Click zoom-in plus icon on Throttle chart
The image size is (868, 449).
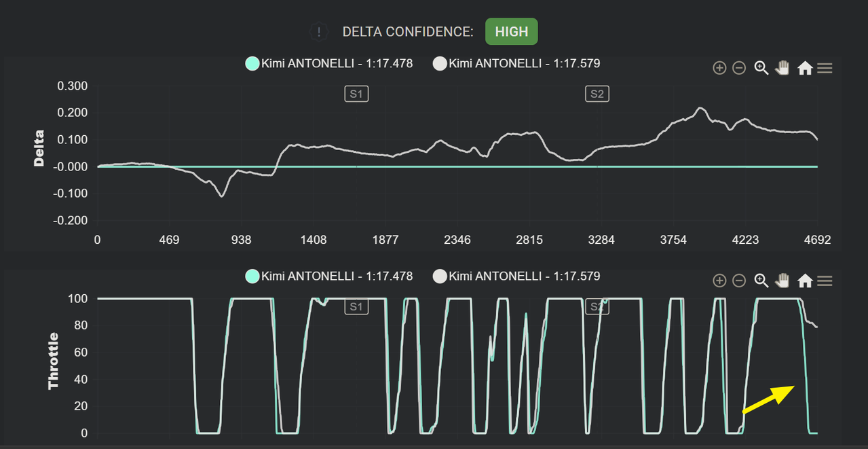719,281
